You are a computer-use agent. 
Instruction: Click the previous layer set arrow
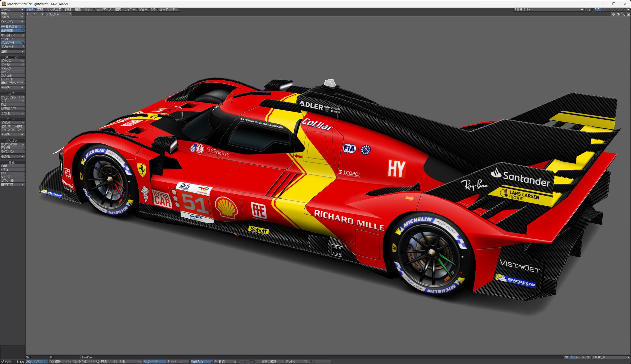click(x=586, y=10)
